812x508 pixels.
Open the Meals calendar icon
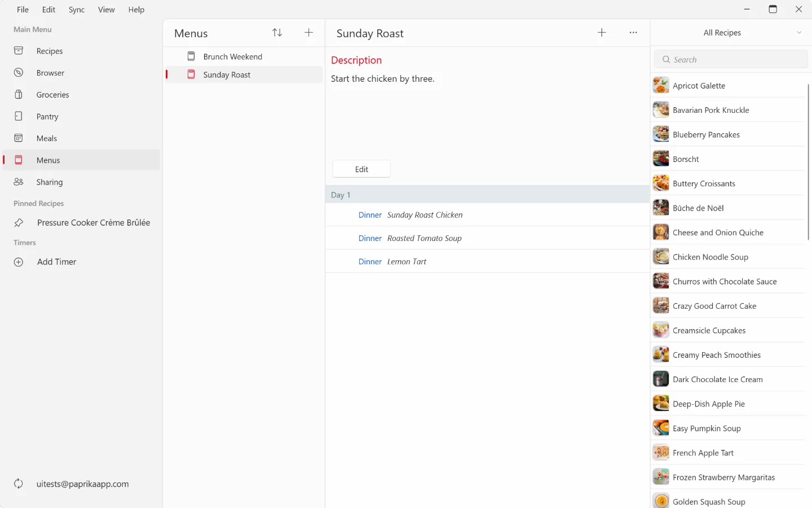click(19, 138)
